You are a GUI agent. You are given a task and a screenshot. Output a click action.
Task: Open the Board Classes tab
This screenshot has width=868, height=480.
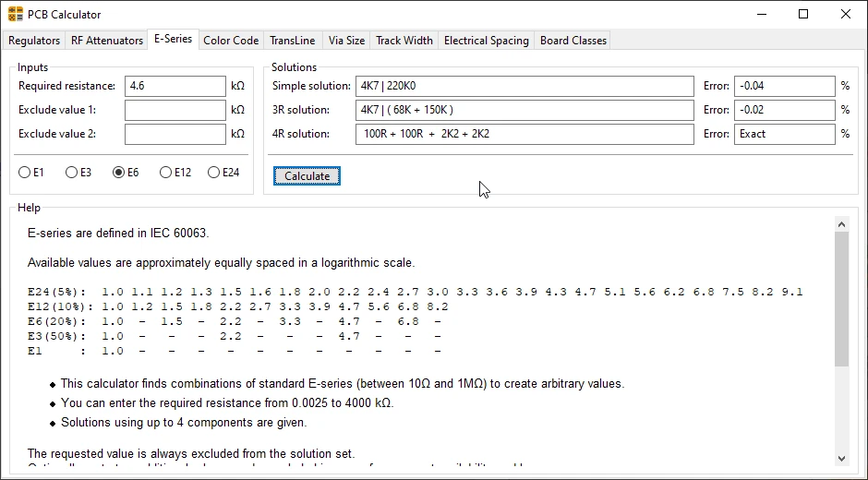tap(573, 41)
